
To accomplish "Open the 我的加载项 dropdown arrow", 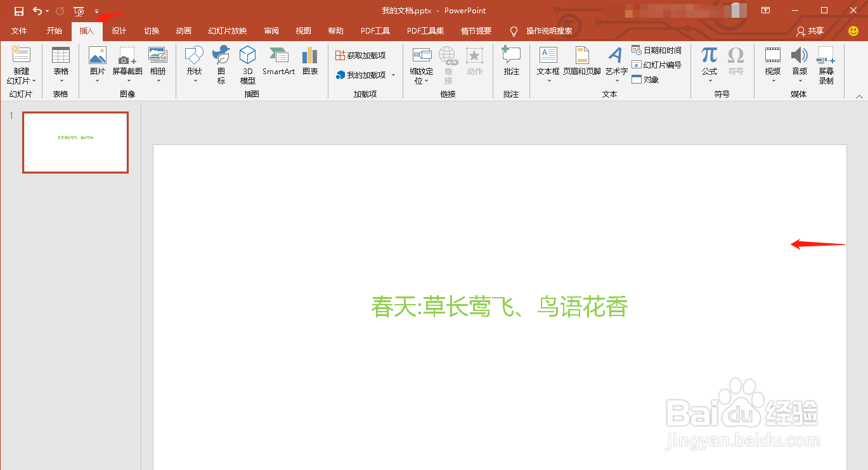I will (393, 75).
